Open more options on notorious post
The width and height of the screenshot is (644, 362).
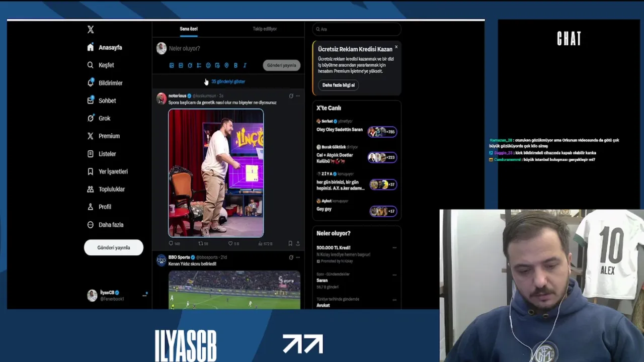coord(298,96)
